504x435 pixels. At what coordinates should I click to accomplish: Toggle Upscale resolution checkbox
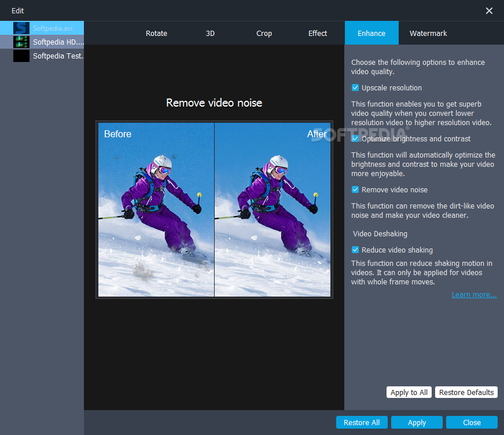355,87
